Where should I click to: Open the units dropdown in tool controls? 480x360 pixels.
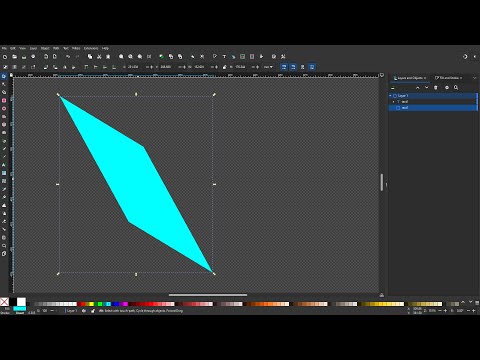pyautogui.click(x=268, y=67)
